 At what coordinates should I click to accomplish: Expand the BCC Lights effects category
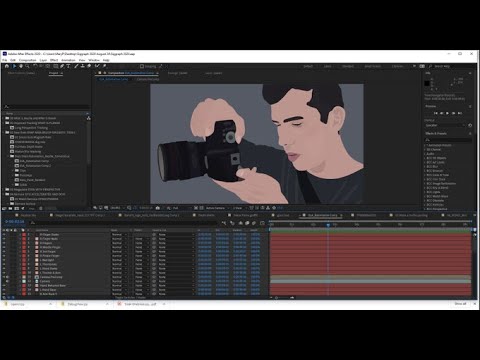point(425,192)
